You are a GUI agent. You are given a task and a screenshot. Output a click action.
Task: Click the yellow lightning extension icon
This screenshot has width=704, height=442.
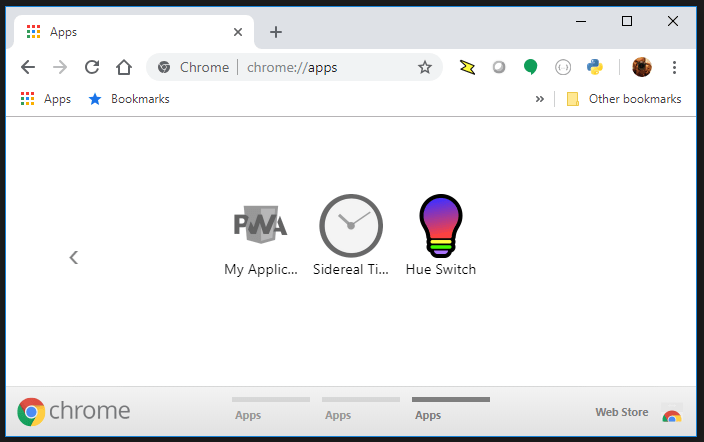(467, 67)
